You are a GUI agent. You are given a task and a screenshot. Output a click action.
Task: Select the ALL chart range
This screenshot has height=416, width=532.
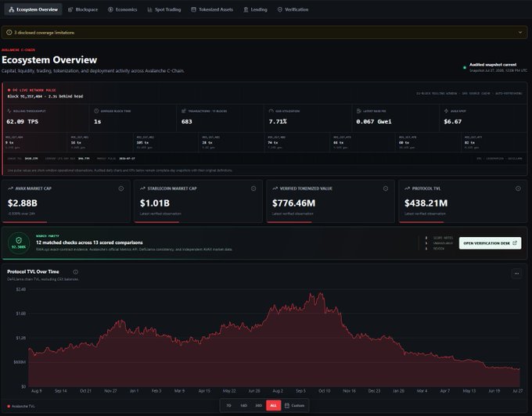point(274,406)
